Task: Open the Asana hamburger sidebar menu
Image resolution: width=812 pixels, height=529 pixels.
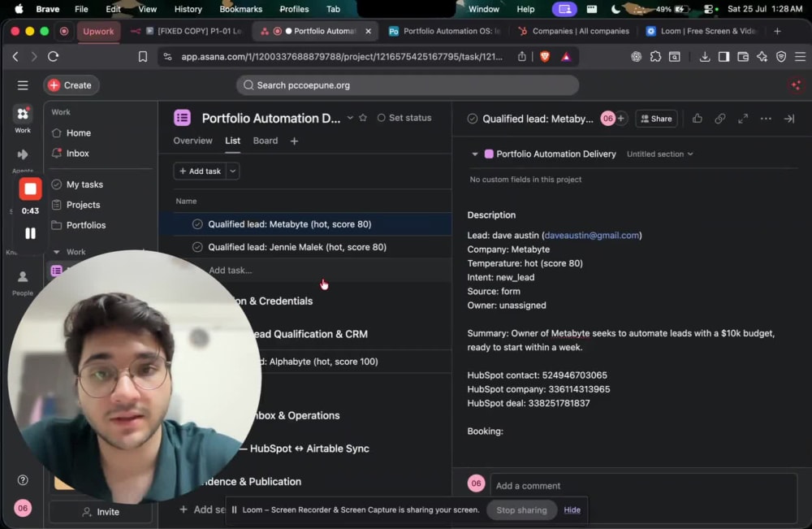Action: coord(22,85)
